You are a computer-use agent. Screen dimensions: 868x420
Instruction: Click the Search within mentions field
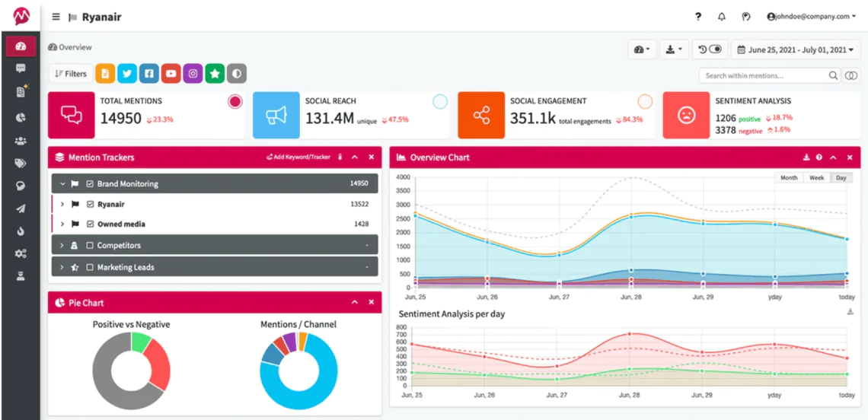pyautogui.click(x=763, y=75)
